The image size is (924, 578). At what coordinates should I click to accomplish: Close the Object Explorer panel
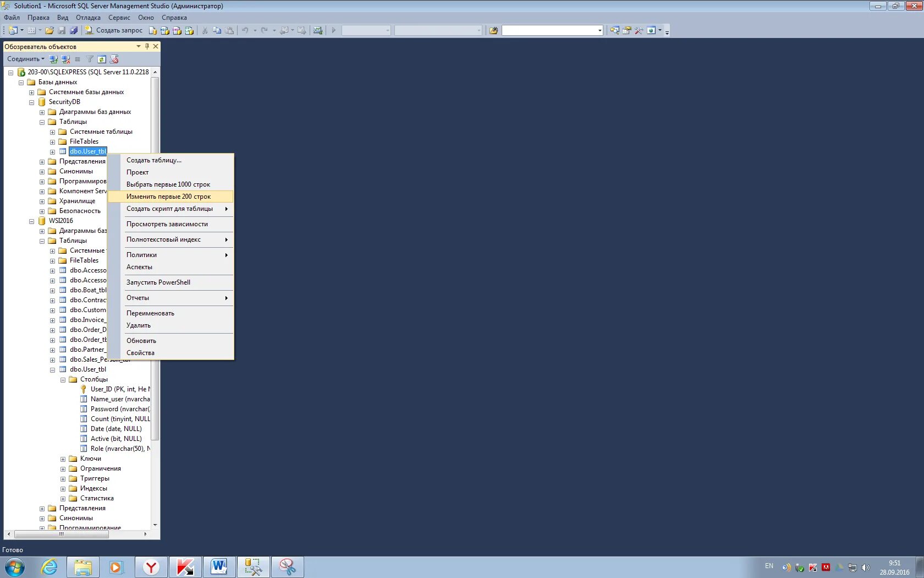(x=156, y=46)
